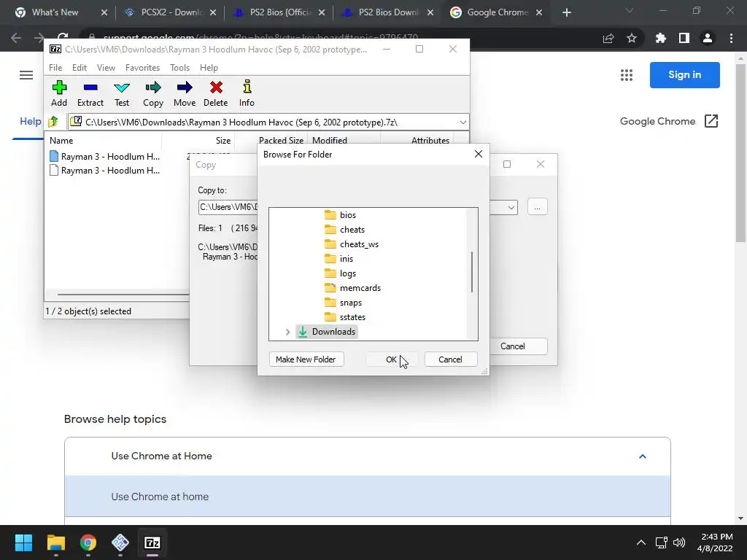Viewport: 747px width, 560px height.
Task: Click the share page icon in Chrome
Action: point(608,38)
